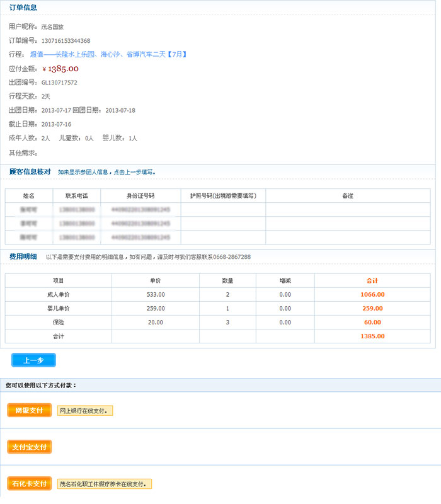Click the 护照号码 column header

[x=223, y=196]
